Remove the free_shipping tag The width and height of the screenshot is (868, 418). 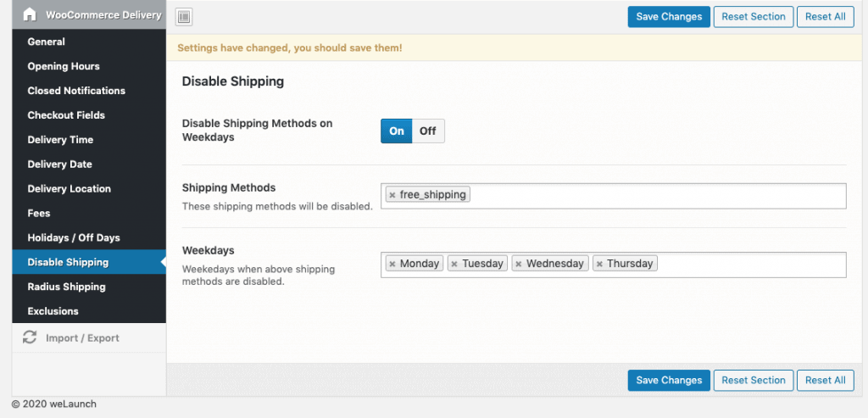coord(392,195)
